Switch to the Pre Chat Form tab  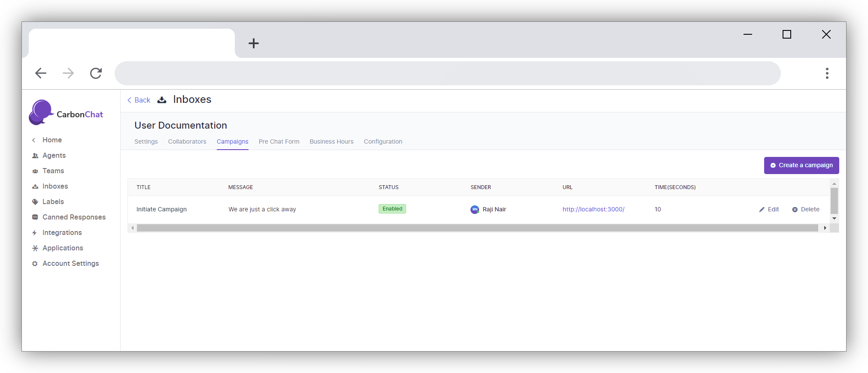pos(279,142)
